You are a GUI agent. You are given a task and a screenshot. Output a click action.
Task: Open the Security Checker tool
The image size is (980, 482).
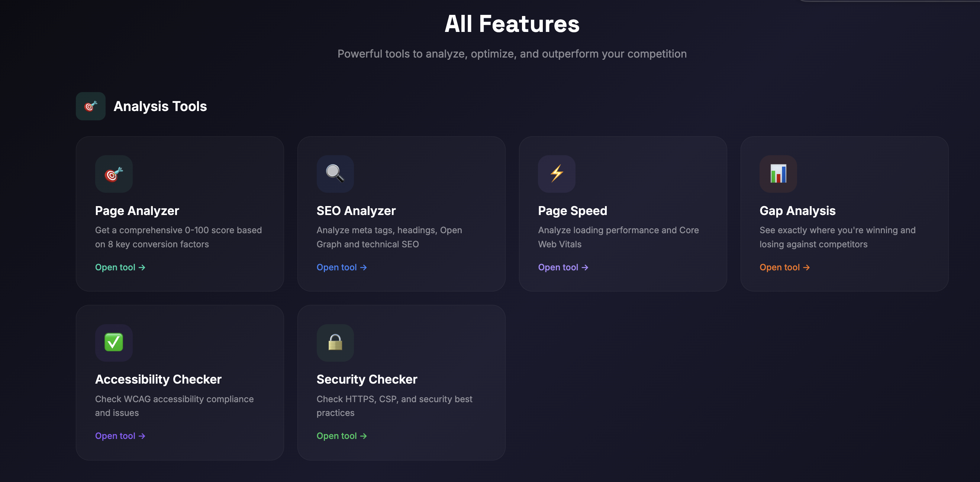tap(341, 436)
